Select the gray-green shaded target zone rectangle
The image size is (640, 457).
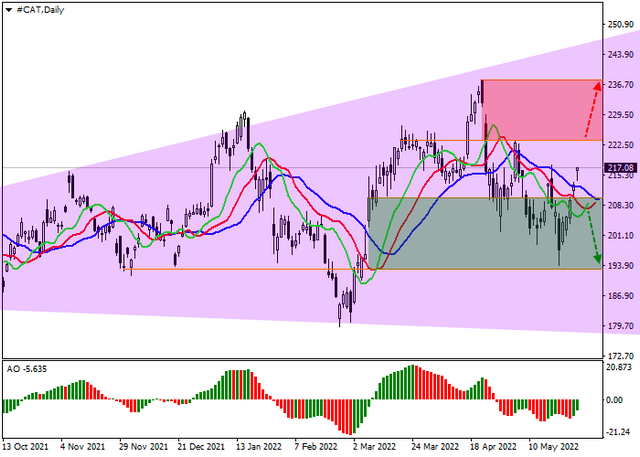click(x=485, y=234)
